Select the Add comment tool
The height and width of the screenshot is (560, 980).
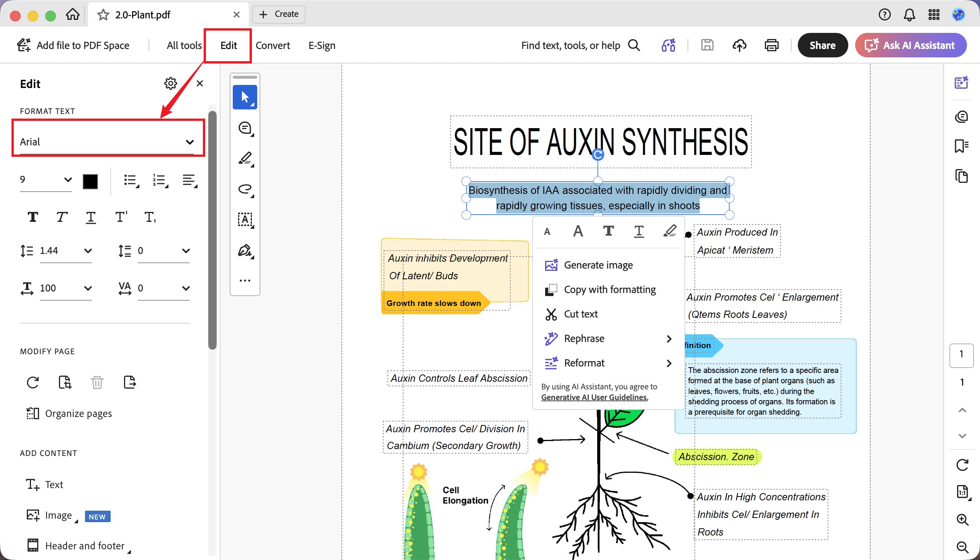point(245,128)
